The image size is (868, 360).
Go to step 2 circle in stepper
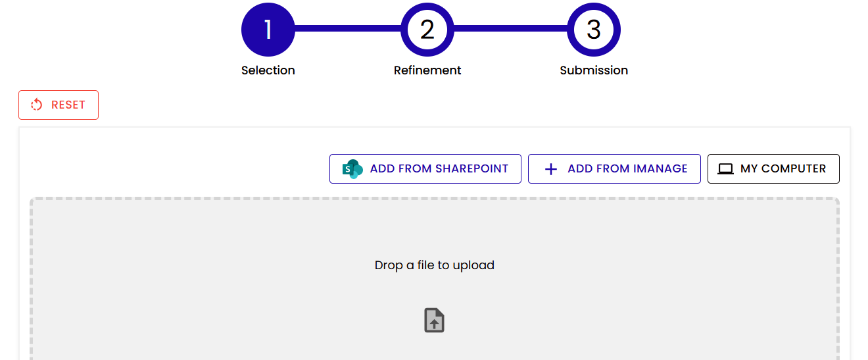click(427, 30)
